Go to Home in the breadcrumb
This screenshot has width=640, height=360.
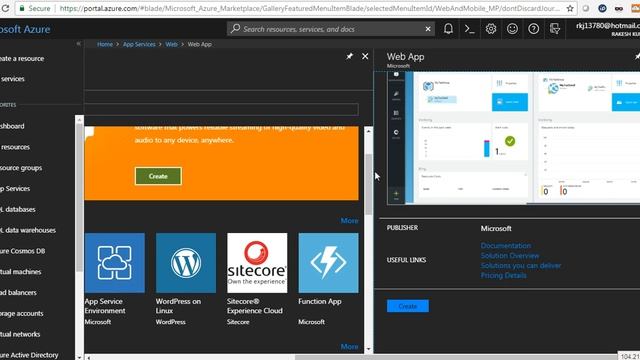point(105,44)
